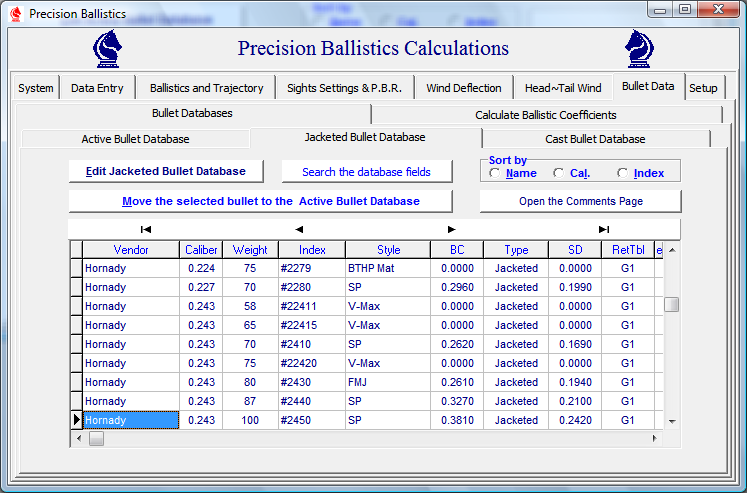The height and width of the screenshot is (493, 747).
Task: Choose Index sort radio button
Action: (x=623, y=173)
